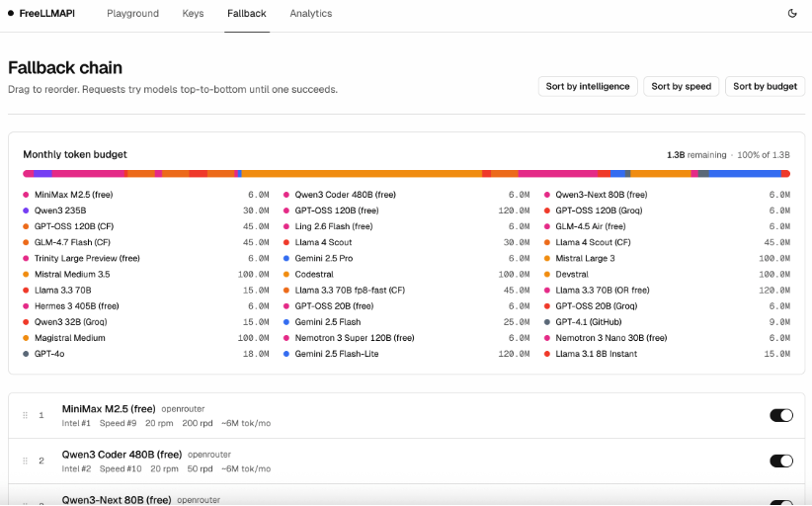The width and height of the screenshot is (812, 506).
Task: Click the orange dot beside Magistral Medium
Action: pyautogui.click(x=26, y=338)
